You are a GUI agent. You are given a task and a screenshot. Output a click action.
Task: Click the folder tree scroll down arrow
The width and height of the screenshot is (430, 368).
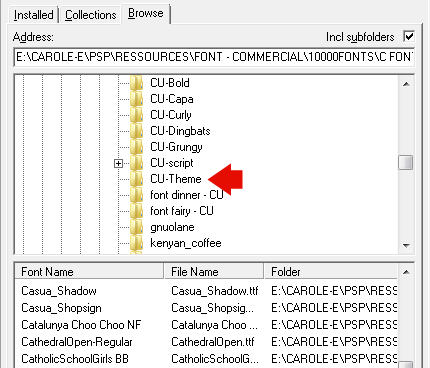point(406,246)
